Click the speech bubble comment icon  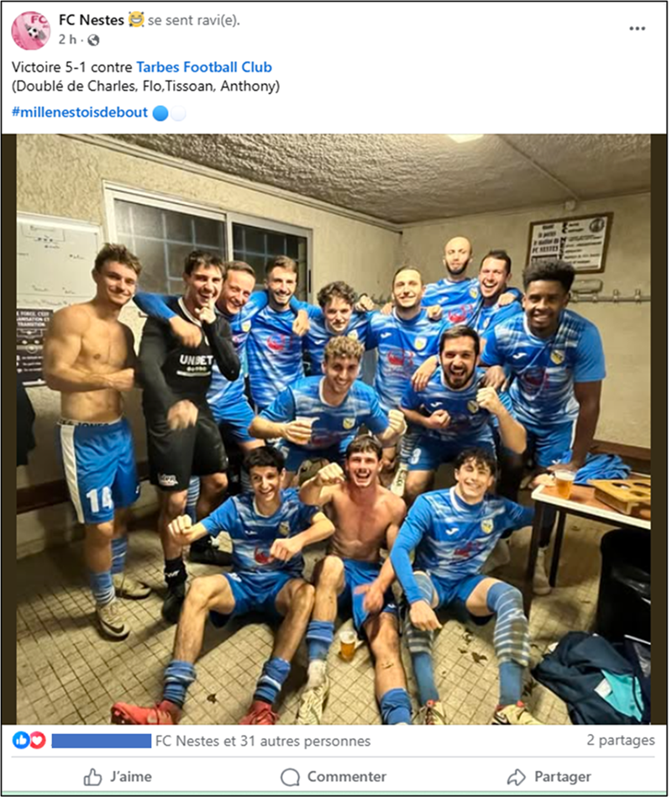click(291, 777)
